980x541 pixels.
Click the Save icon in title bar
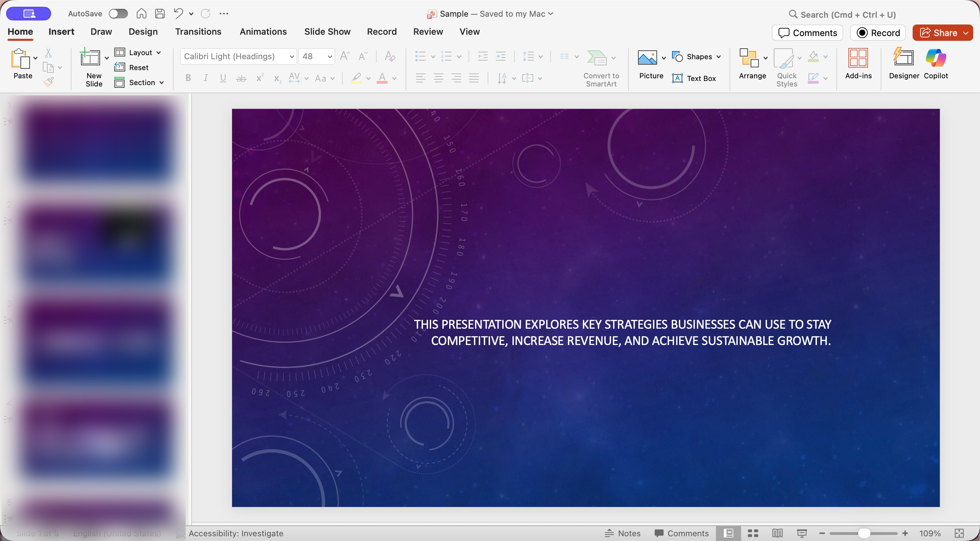click(160, 14)
